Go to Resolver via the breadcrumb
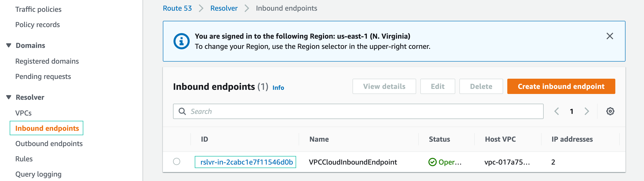The width and height of the screenshot is (644, 181). (x=224, y=8)
